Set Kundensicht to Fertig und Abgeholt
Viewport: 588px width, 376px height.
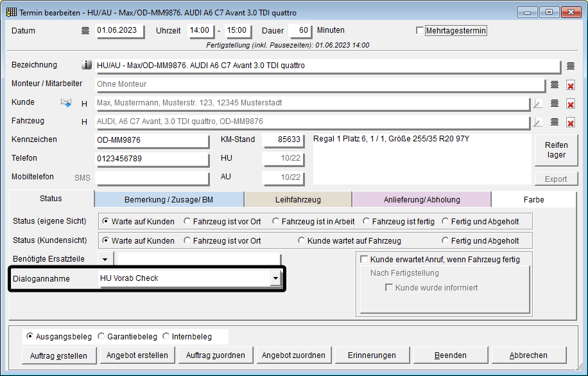(445, 240)
